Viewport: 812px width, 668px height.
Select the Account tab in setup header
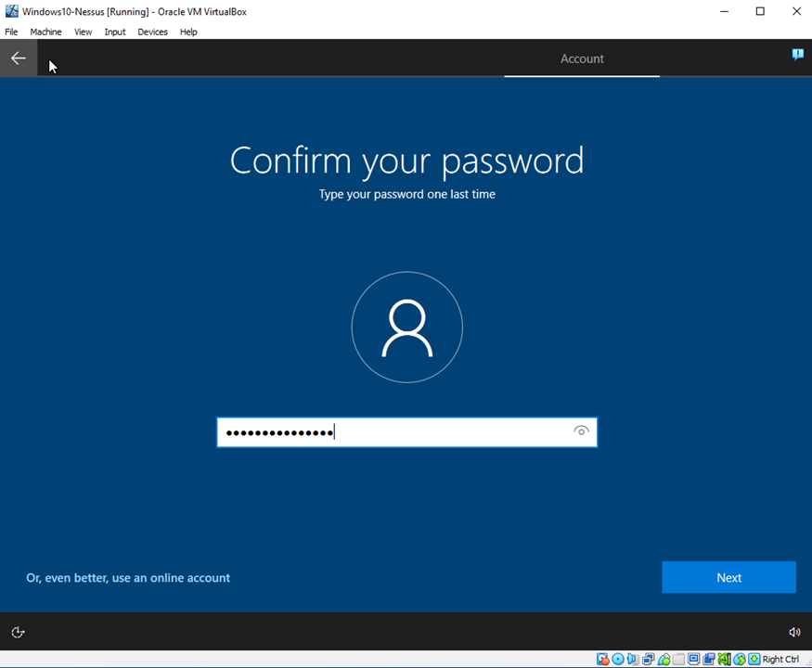582,58
